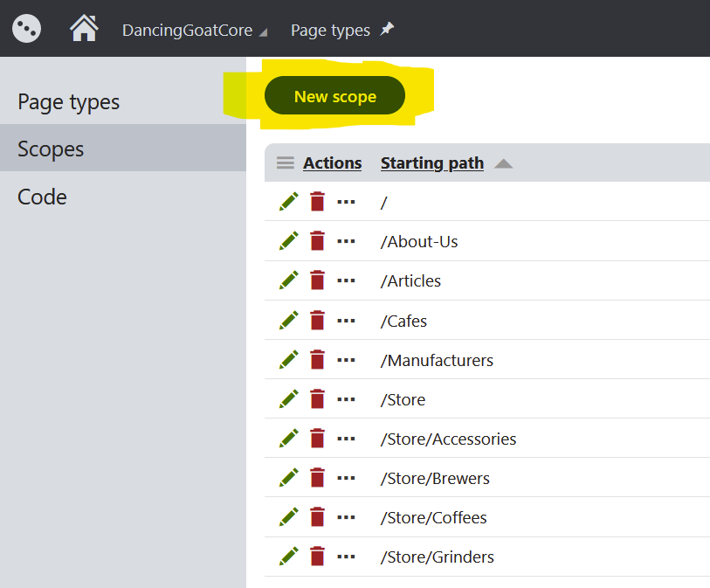
Task: Click the /Articles path text
Action: (x=410, y=281)
